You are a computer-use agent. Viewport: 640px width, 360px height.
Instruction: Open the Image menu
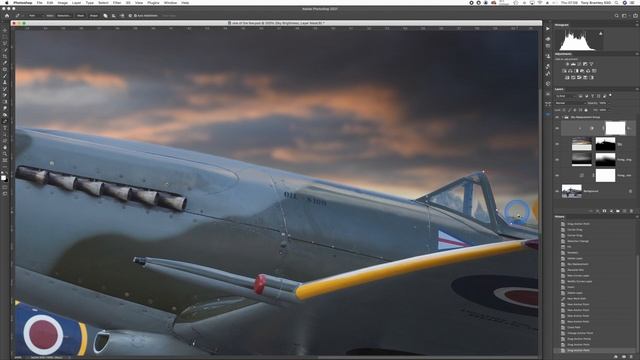click(62, 2)
